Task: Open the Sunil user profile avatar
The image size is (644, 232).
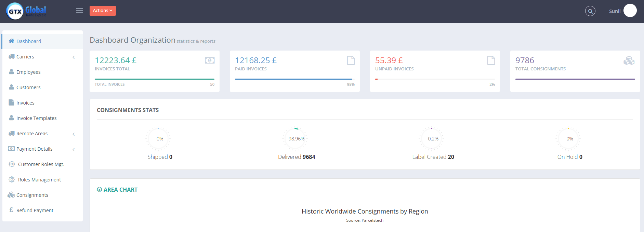Action: point(630,11)
